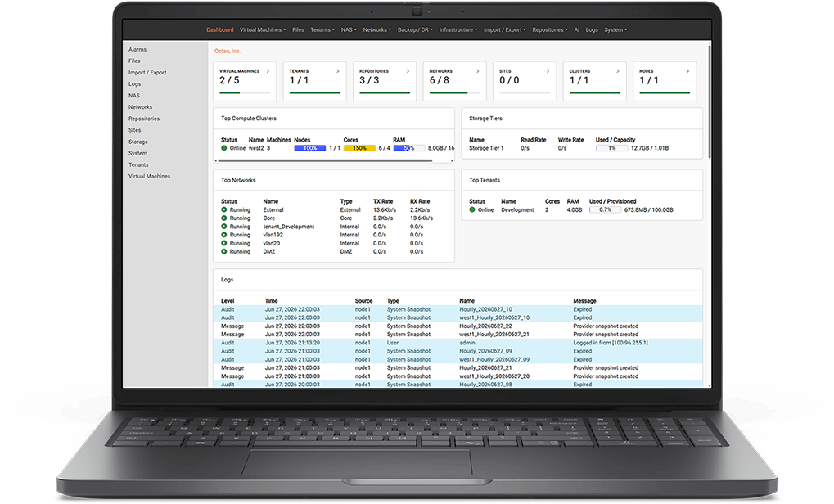This screenshot has width=834, height=504.
Task: Click the cluster RAM usage bar
Action: point(409,148)
